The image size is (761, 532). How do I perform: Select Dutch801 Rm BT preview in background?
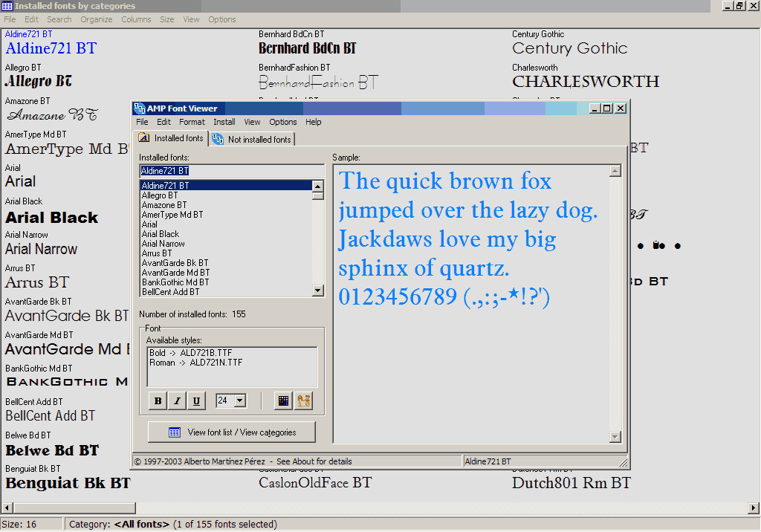pos(571,483)
